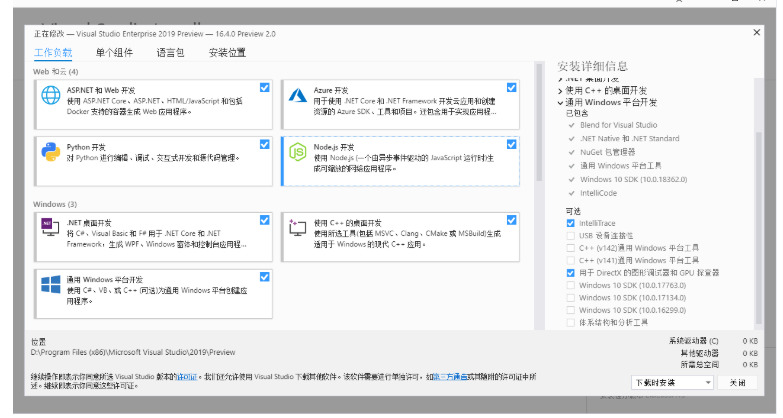Enable Windows 10 SDK (10.0.16299.0)
Image resolution: width=783 pixels, height=418 pixels.
point(570,310)
